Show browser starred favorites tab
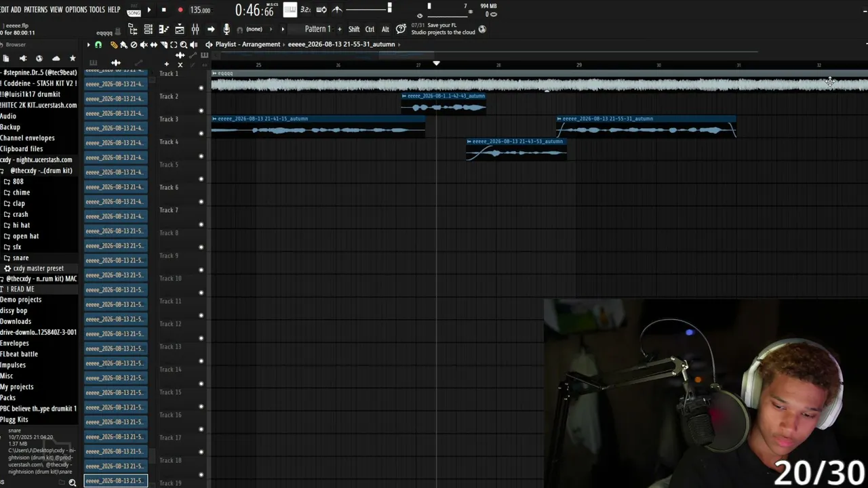Viewport: 868px width, 488px height. pyautogui.click(x=73, y=58)
